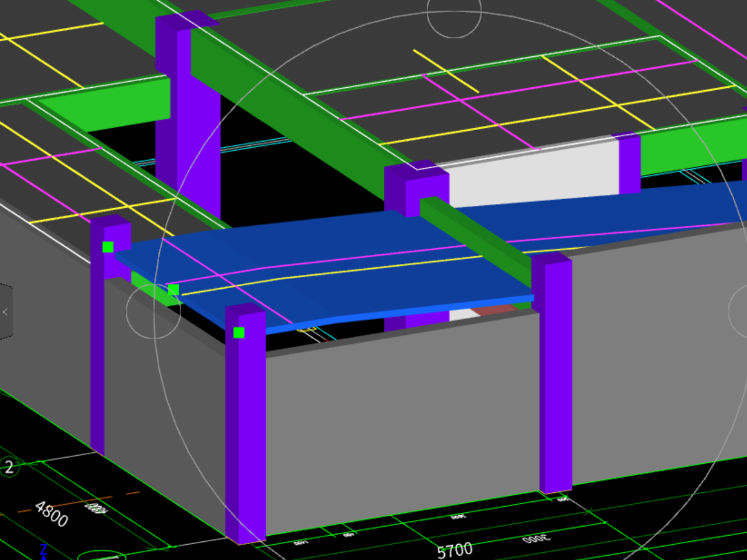Click the green grip on the slab's left edge
Screen dimensions: 747x560
pyautogui.click(x=174, y=290)
